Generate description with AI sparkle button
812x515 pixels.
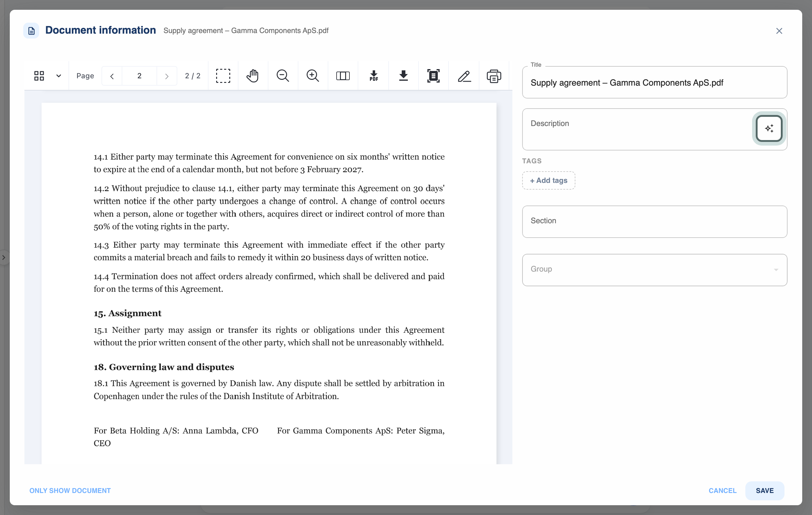coord(769,128)
